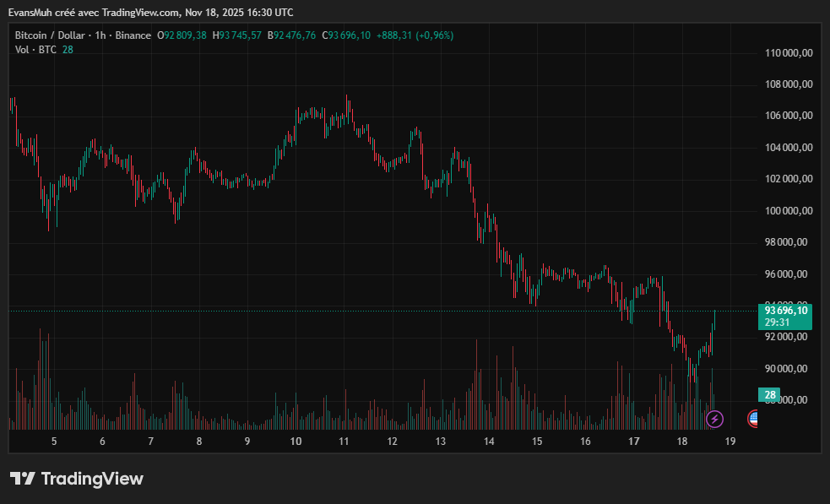This screenshot has width=830, height=504.
Task: Click the volume value tag 28 on price axis
Action: pos(770,395)
